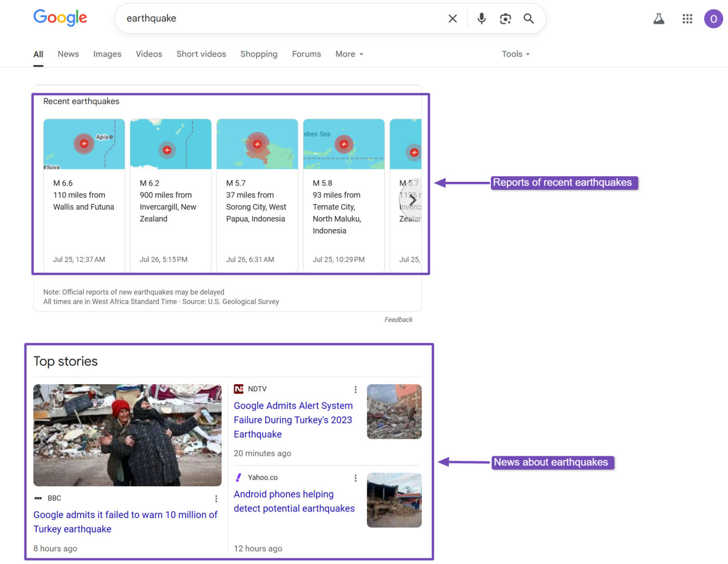Switch to the Forums tab
The image size is (728, 564).
[x=306, y=54]
